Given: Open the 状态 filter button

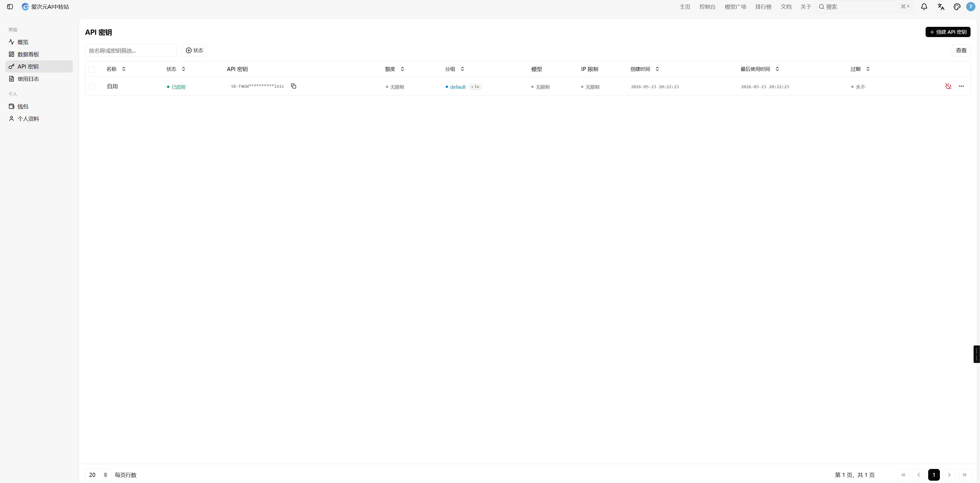Looking at the screenshot, I should (194, 50).
